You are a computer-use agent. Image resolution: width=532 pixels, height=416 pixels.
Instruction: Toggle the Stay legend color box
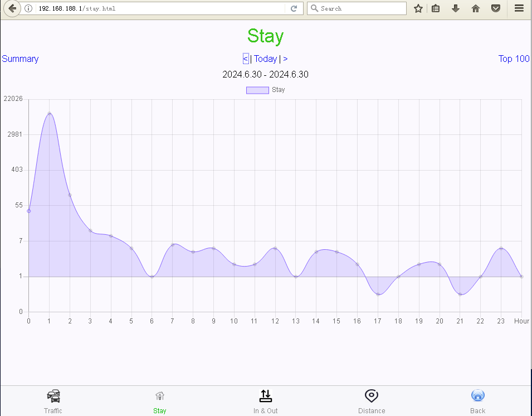(x=257, y=90)
